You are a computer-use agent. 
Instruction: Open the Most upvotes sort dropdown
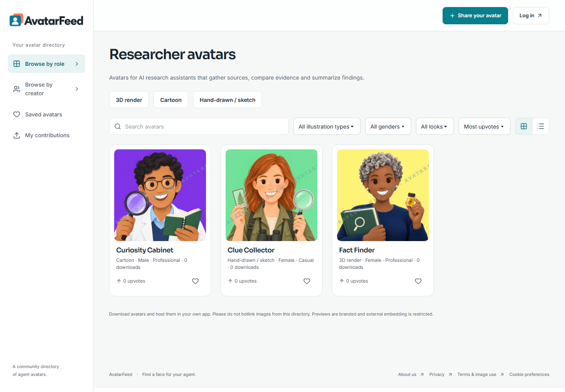[x=485, y=126]
